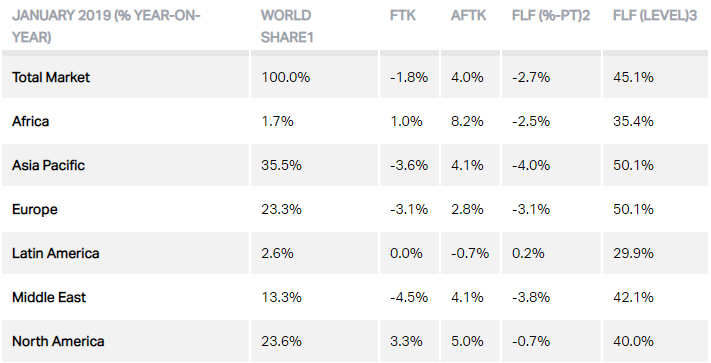Select the Asia Pacific row label
The image size is (711, 363).
tap(48, 165)
